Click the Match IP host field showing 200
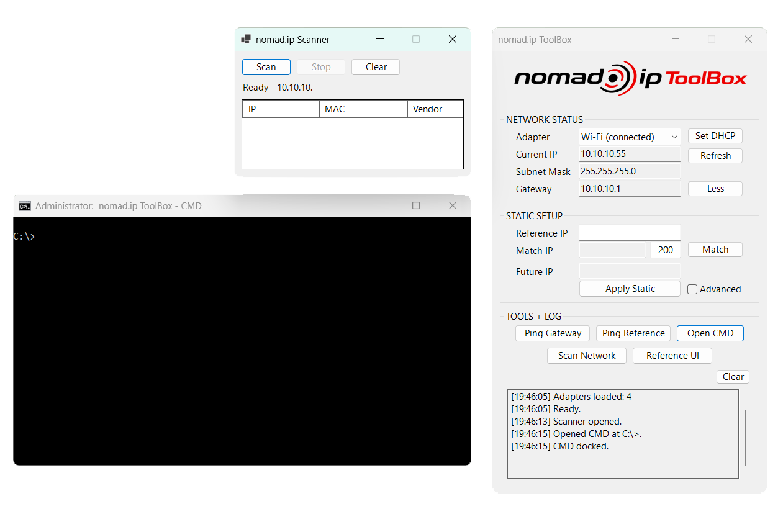 [665, 250]
